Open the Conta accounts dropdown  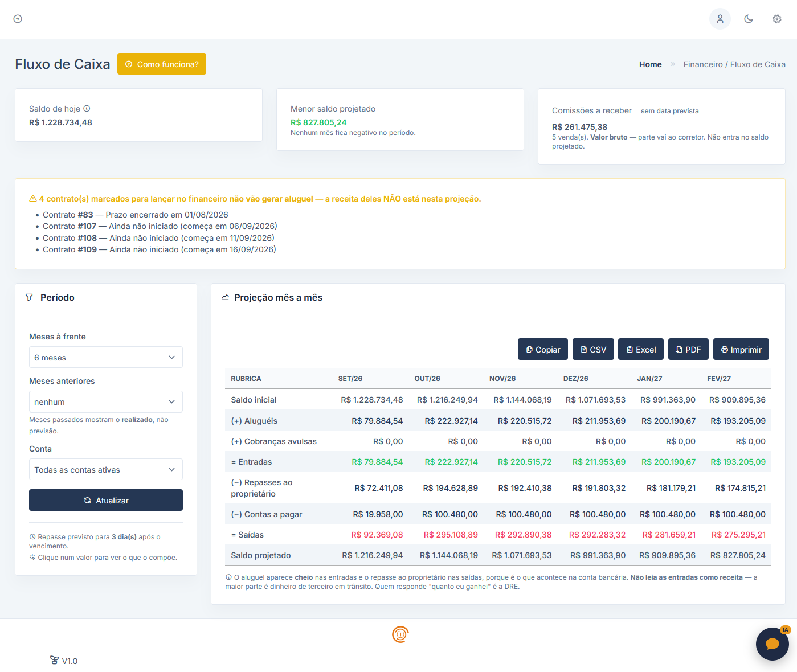click(x=106, y=469)
